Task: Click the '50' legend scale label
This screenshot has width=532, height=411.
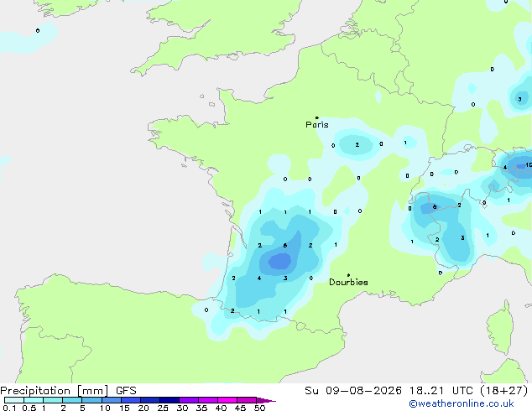Action: (259, 408)
